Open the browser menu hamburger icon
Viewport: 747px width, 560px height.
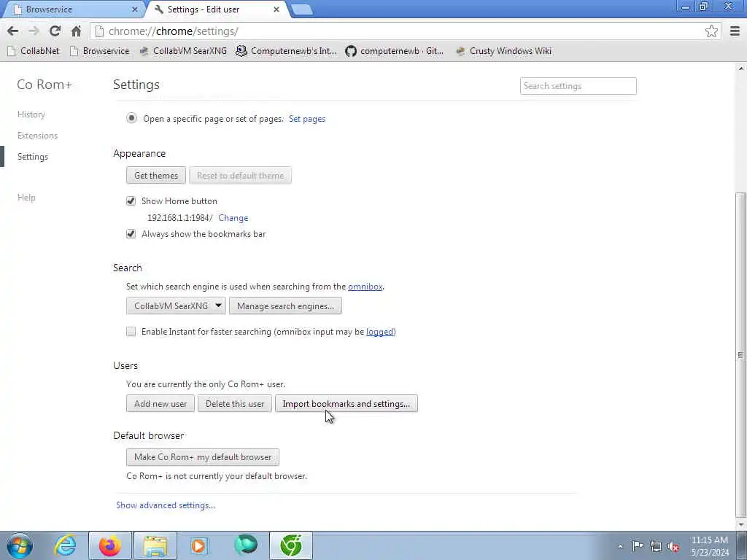(735, 31)
